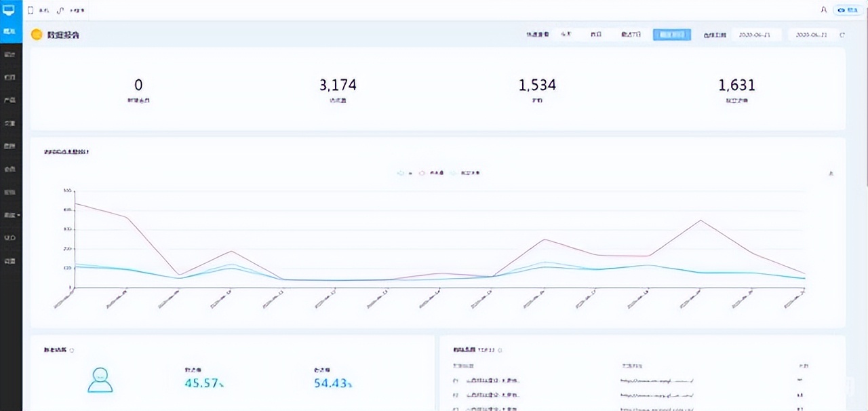Expand the sidebar item with the dropdown arrow

coord(11,215)
